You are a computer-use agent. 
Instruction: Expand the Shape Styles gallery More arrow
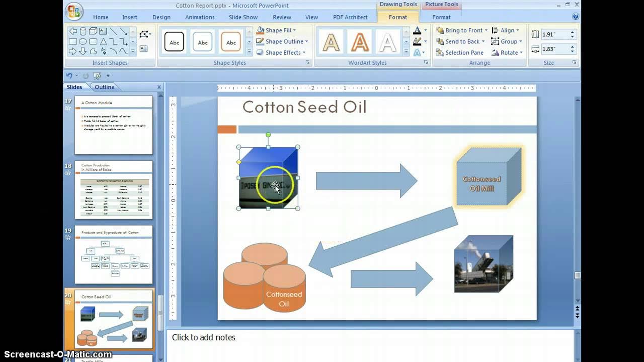(249, 51)
